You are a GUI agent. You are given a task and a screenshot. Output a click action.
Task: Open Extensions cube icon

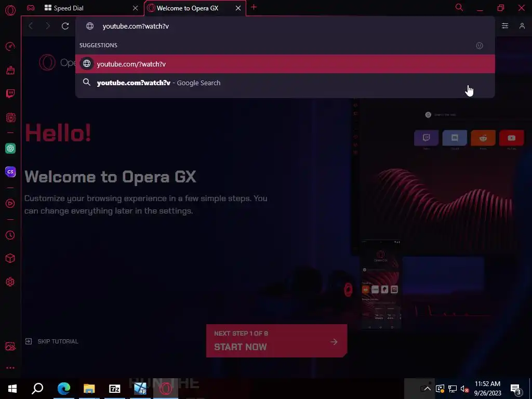(10, 259)
